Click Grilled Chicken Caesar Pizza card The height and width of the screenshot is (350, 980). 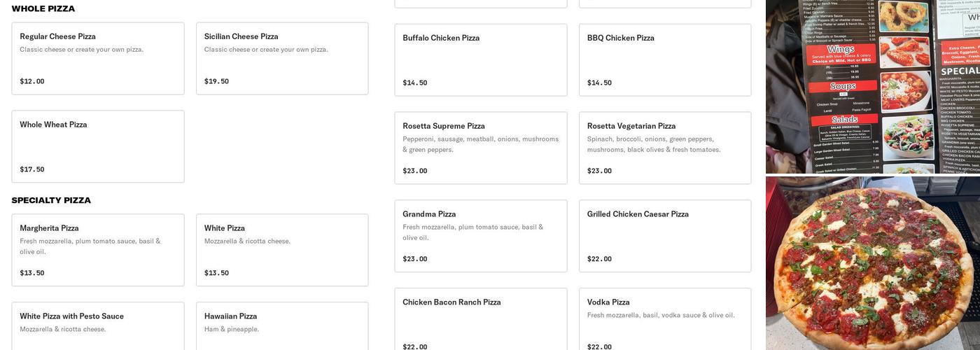coord(665,236)
